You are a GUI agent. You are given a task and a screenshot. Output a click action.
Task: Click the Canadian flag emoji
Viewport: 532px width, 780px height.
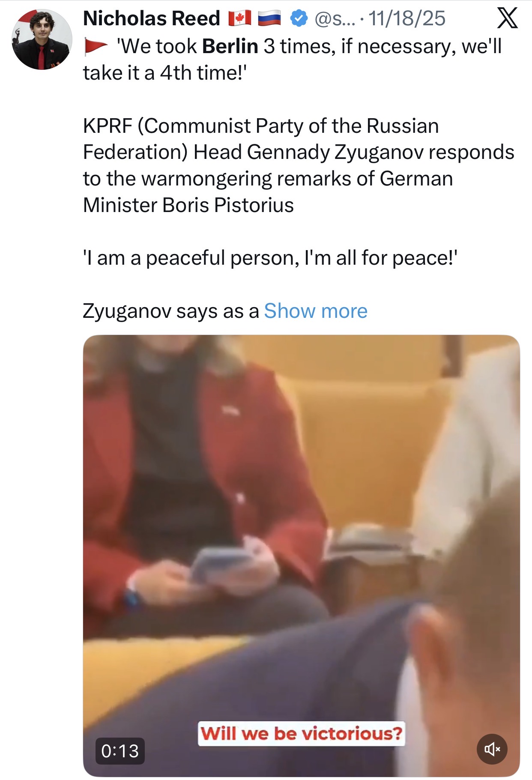(239, 18)
